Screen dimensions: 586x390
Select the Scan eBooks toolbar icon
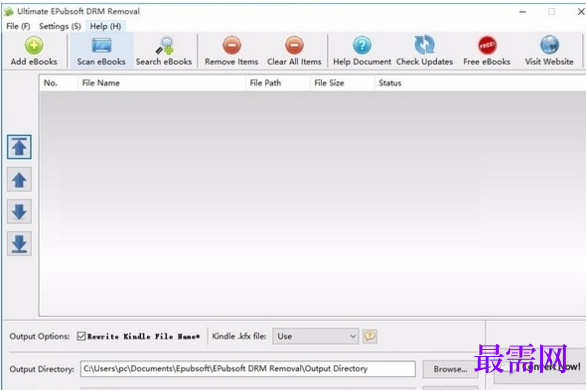pyautogui.click(x=101, y=46)
